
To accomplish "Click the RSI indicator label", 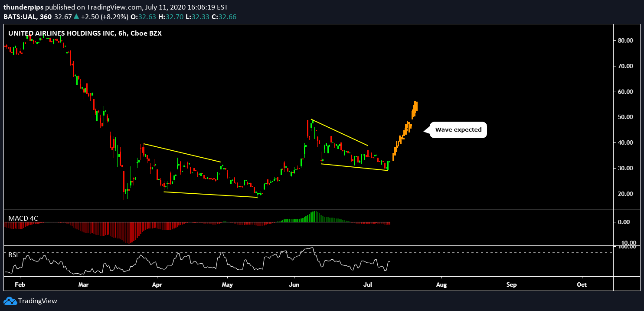I will (14, 255).
